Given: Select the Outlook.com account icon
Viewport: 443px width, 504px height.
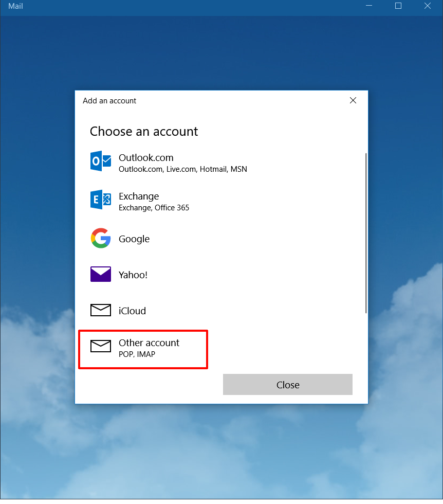Looking at the screenshot, I should [x=100, y=161].
